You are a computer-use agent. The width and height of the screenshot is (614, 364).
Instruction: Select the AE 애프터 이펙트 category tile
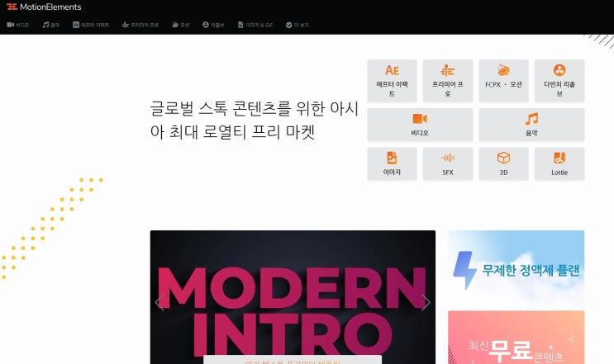point(392,81)
